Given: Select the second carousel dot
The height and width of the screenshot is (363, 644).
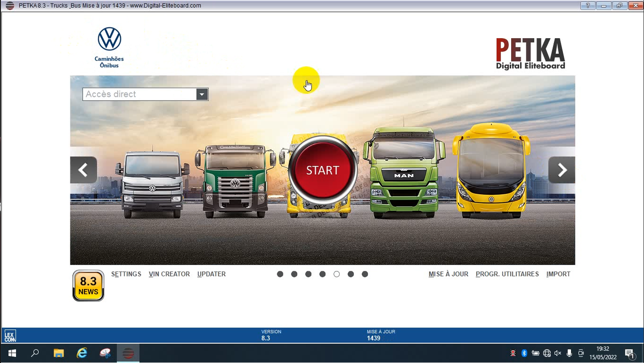Looking at the screenshot, I should click(x=294, y=274).
